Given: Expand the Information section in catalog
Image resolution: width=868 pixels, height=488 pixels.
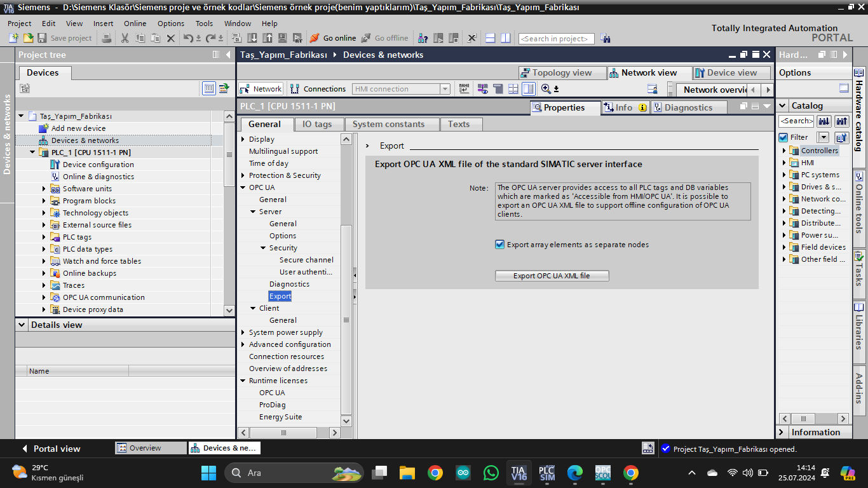Looking at the screenshot, I should pos(782,432).
